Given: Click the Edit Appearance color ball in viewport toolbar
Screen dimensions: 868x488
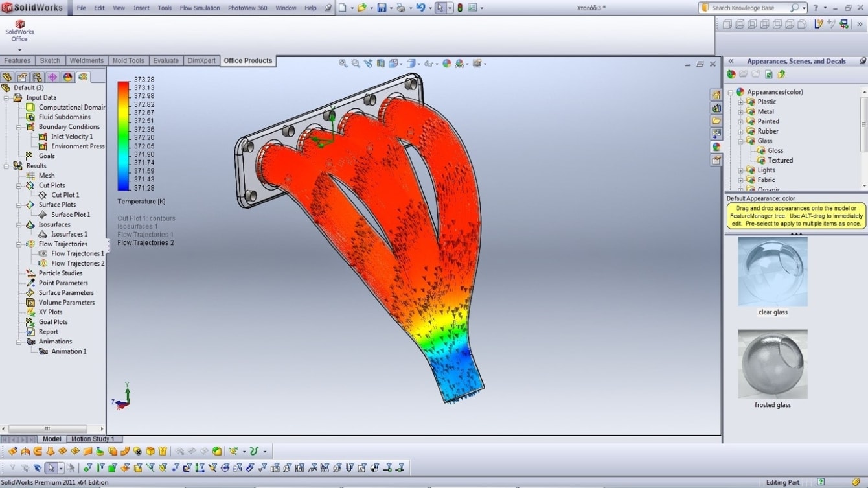Looking at the screenshot, I should click(x=447, y=64).
